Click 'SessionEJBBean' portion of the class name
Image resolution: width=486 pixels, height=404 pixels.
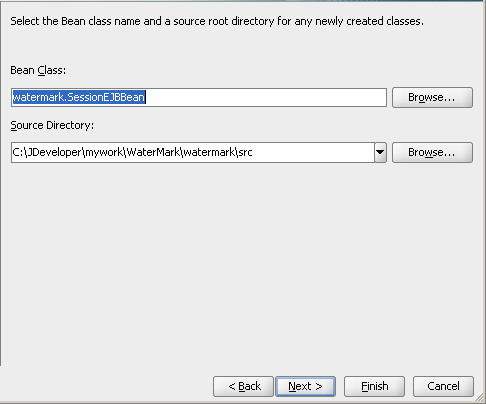106,97
